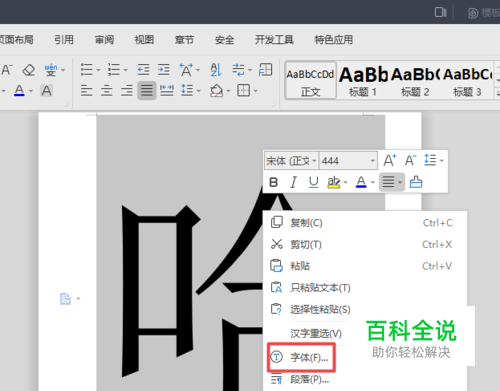Toggle Underline in mini toolbar
This screenshot has width=500, height=391.
coord(313,182)
